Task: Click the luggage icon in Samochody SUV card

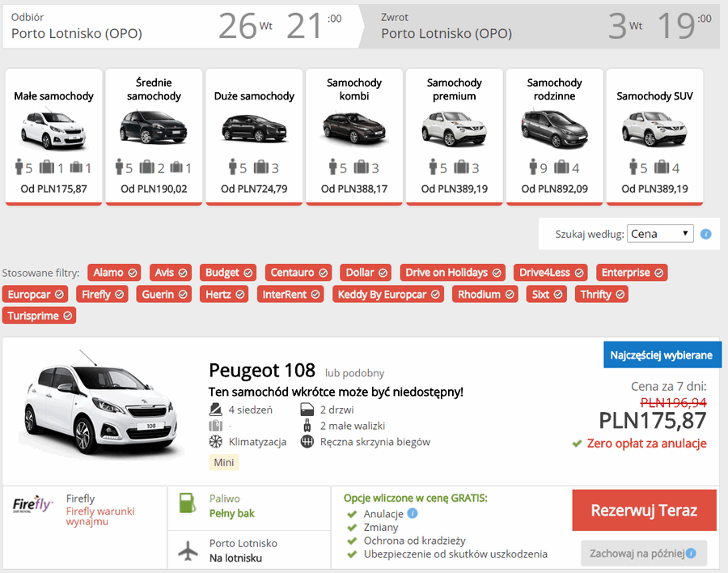Action: tap(662, 167)
